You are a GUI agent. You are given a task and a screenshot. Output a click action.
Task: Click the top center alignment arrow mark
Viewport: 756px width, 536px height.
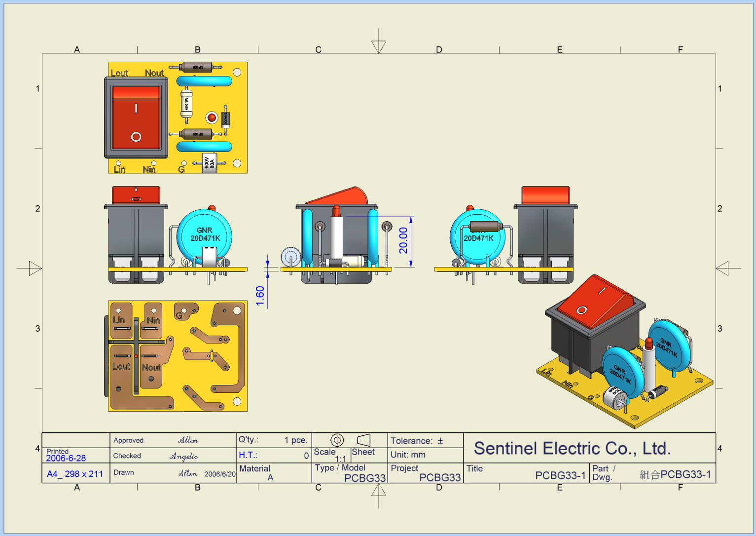[379, 45]
